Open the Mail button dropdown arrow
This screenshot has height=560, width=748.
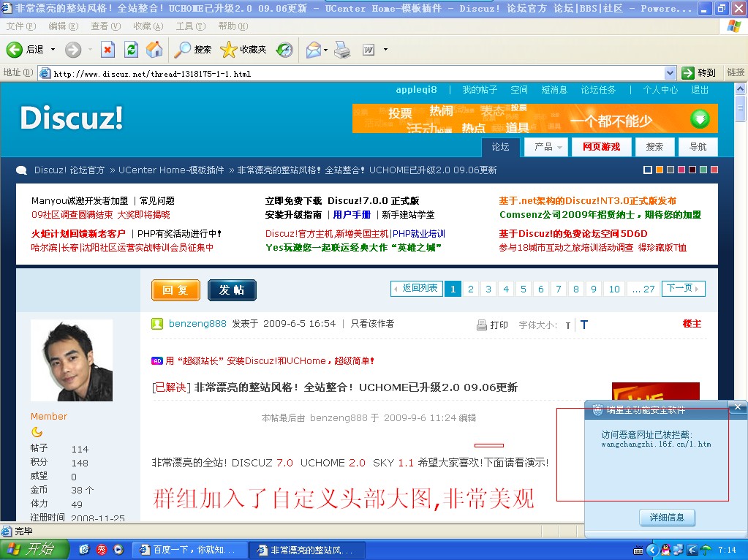tap(326, 49)
